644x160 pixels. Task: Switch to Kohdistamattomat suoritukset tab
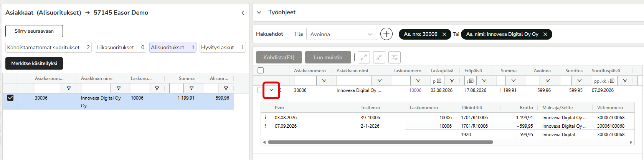point(48,47)
